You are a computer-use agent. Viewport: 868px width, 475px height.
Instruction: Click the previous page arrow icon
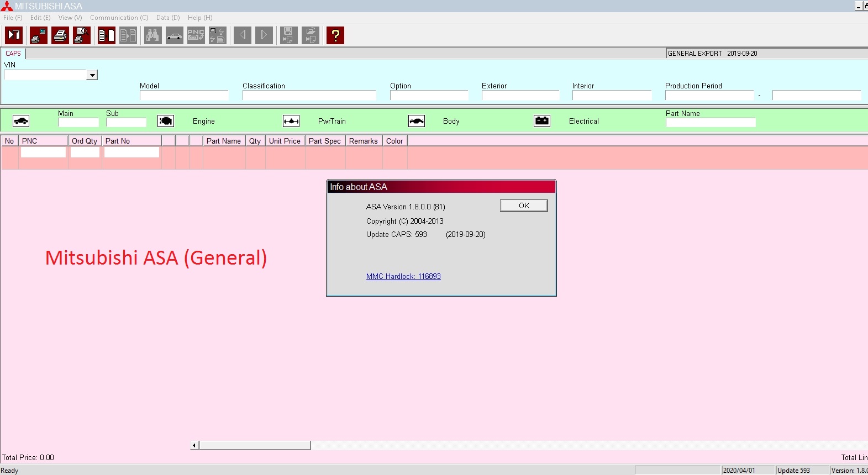pyautogui.click(x=243, y=35)
